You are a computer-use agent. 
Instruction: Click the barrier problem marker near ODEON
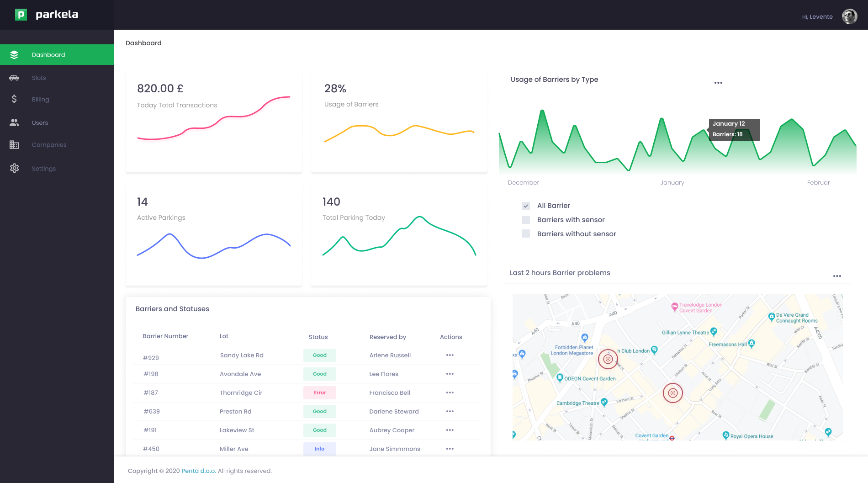(x=608, y=359)
